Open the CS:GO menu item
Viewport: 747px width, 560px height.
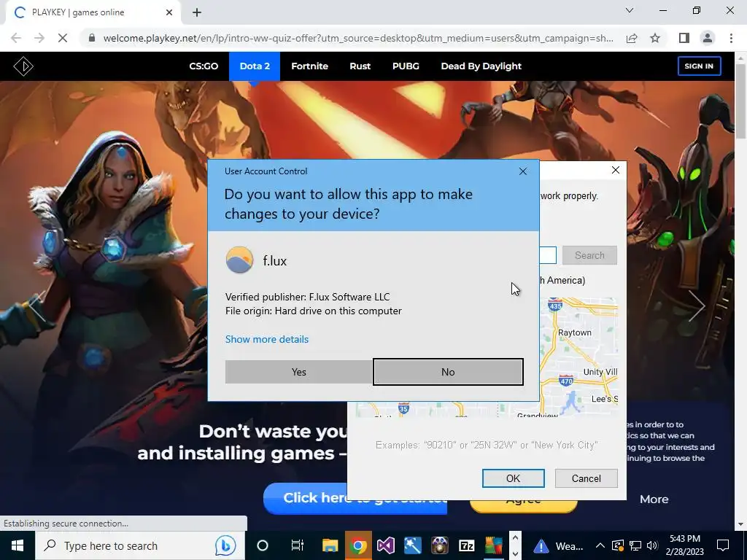point(204,66)
